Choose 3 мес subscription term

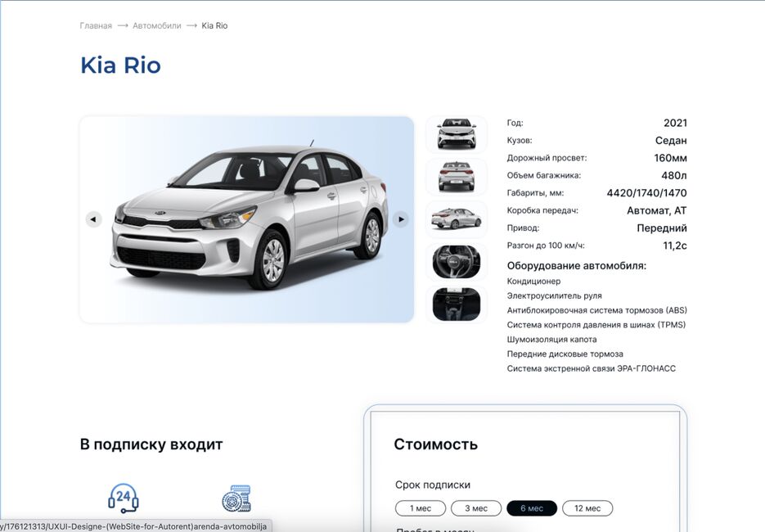pos(476,508)
